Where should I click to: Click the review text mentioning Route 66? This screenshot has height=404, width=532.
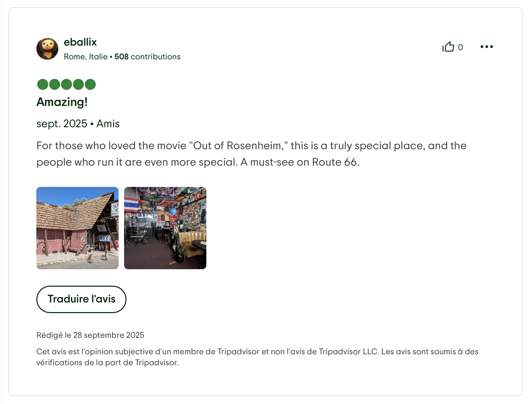(251, 154)
